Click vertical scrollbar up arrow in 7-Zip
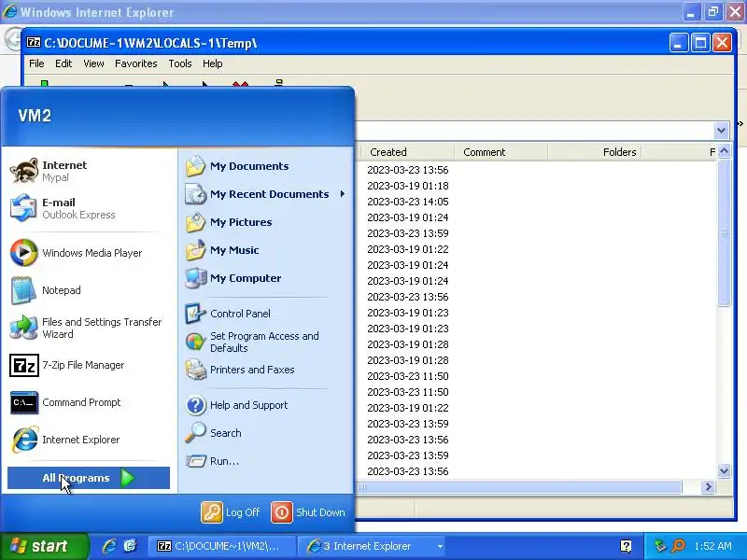The image size is (747, 560). 725,151
